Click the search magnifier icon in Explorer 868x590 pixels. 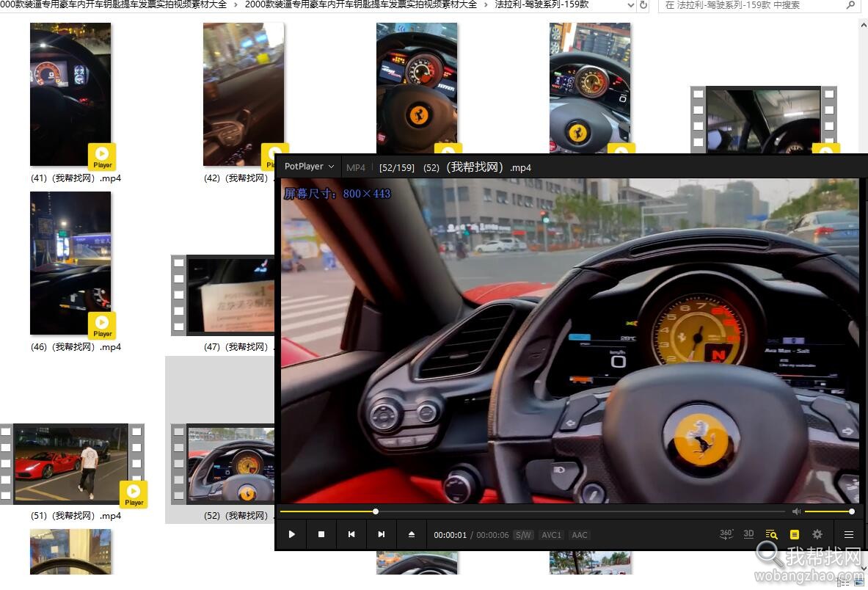click(x=851, y=5)
